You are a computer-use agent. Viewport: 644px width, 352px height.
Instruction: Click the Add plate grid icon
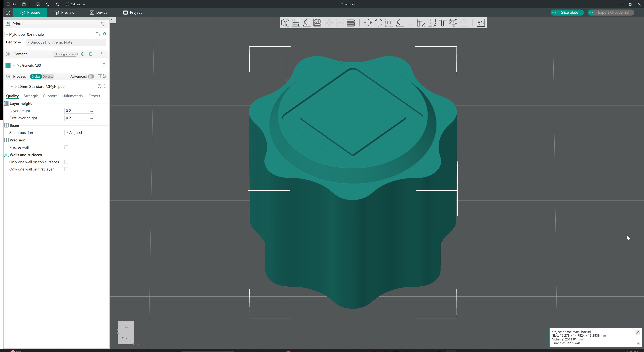pyautogui.click(x=296, y=23)
